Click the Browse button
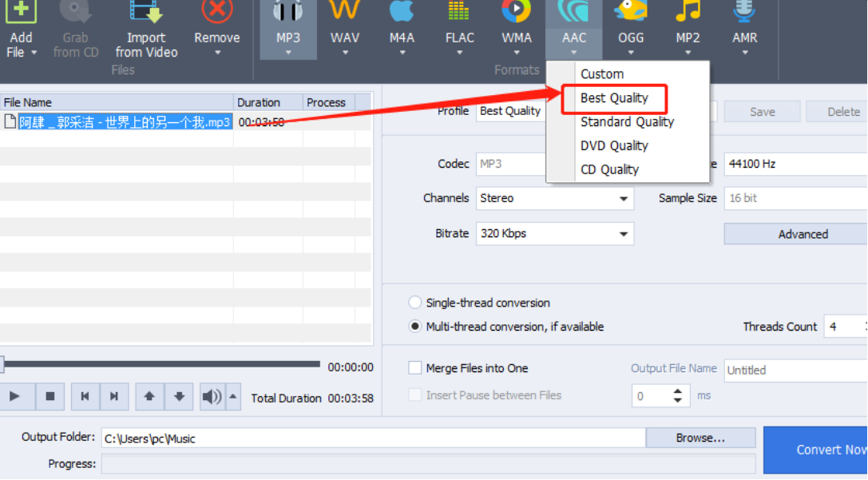Viewport: 868px width, 480px height. (700, 438)
